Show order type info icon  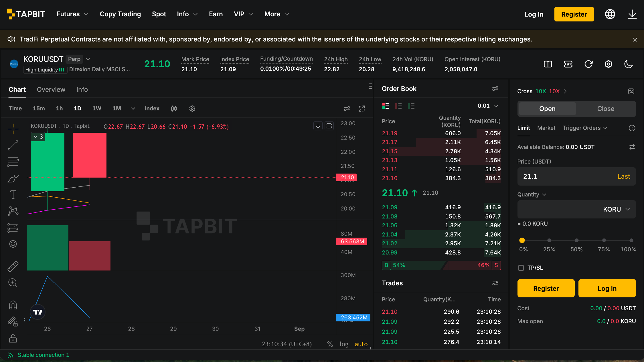tap(632, 128)
